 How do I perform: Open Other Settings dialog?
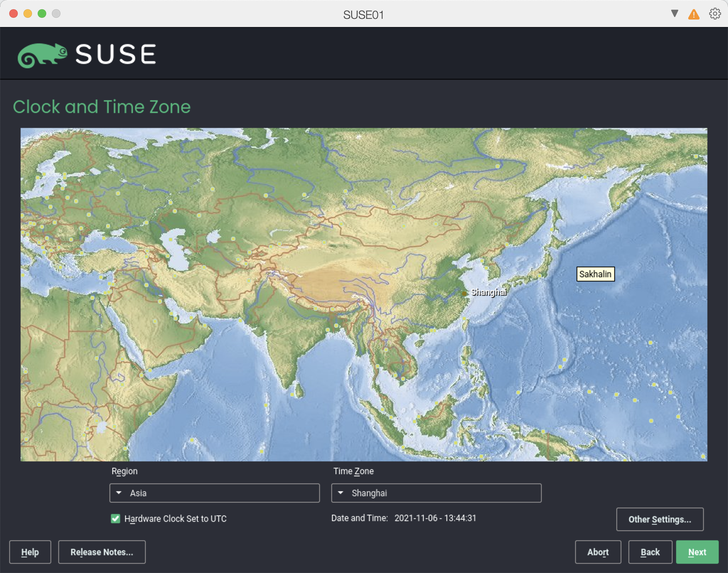[x=659, y=519]
